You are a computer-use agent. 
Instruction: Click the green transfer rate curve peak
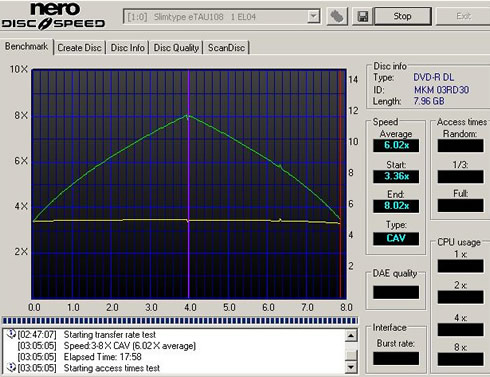pyautogui.click(x=187, y=116)
